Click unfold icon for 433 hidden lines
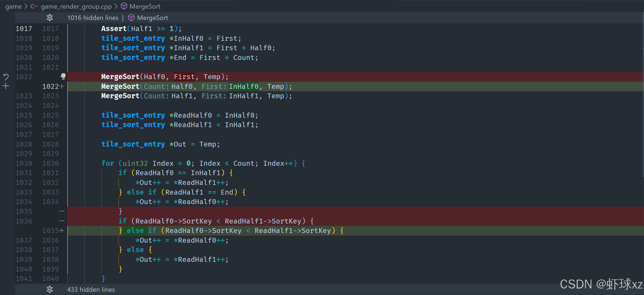This screenshot has height=295, width=644. [50, 289]
